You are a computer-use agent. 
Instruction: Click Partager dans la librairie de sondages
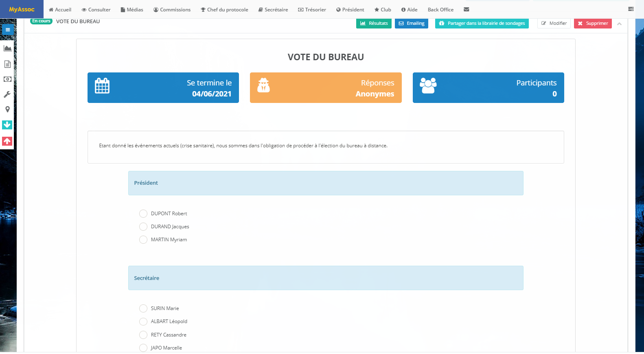482,23
